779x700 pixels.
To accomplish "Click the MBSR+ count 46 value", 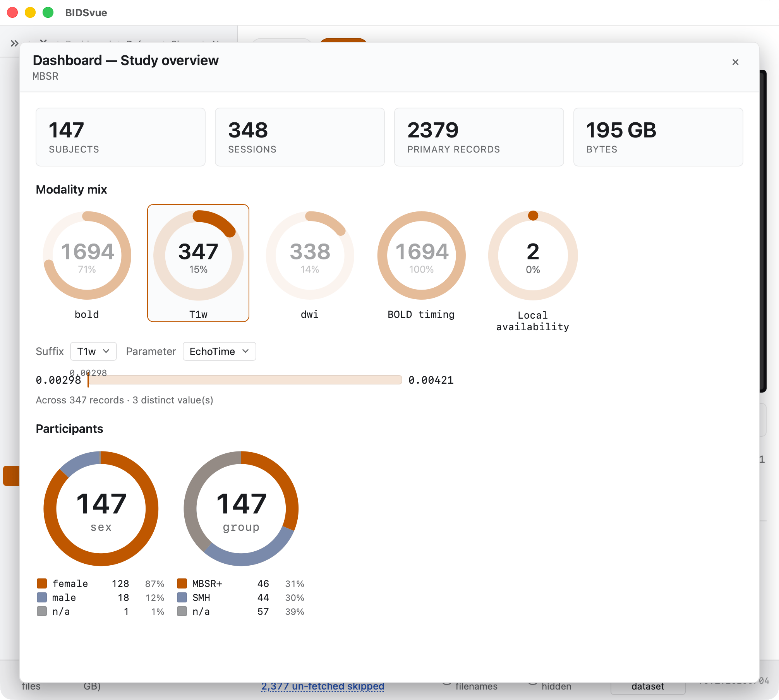I will (263, 583).
